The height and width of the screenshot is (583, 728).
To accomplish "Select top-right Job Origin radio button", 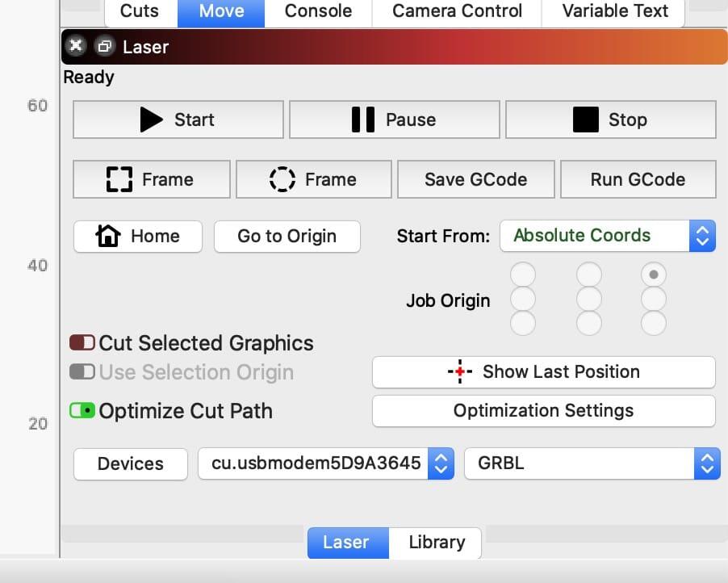I will tap(653, 275).
